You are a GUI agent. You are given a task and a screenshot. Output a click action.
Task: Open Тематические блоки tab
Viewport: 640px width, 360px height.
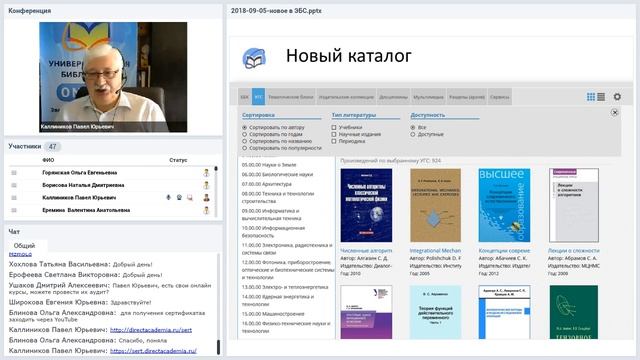pos(291,97)
